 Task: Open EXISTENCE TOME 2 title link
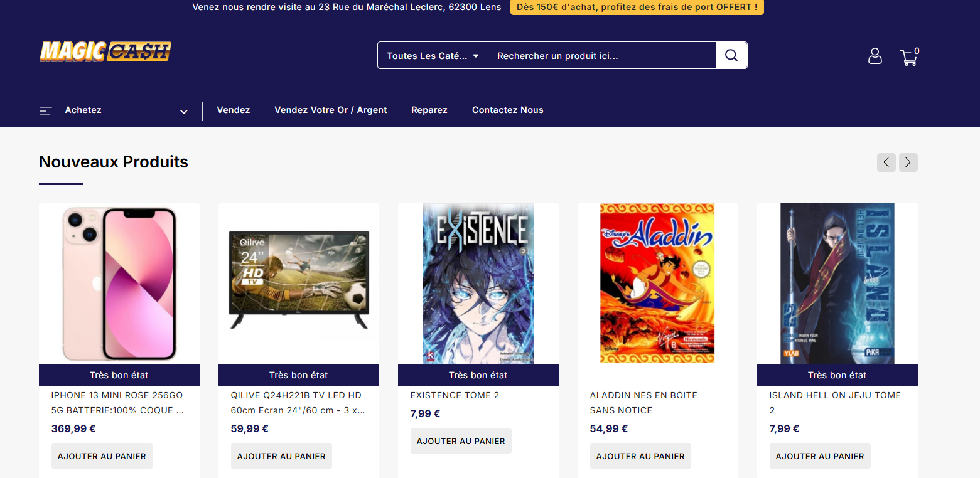click(x=455, y=395)
